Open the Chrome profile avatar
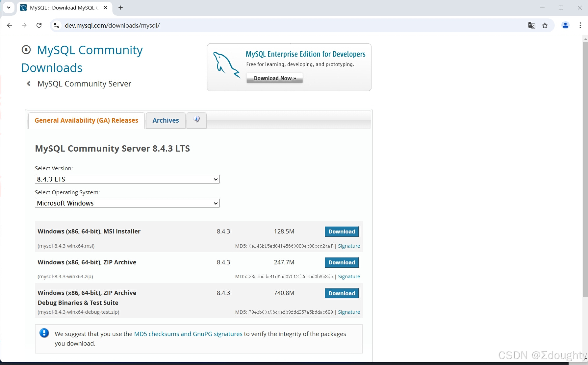 click(565, 25)
